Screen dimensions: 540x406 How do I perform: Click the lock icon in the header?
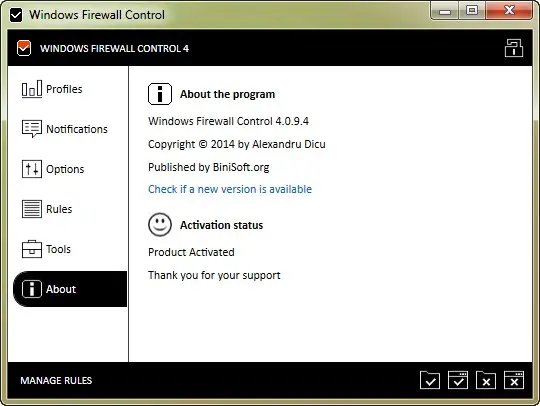coord(514,48)
